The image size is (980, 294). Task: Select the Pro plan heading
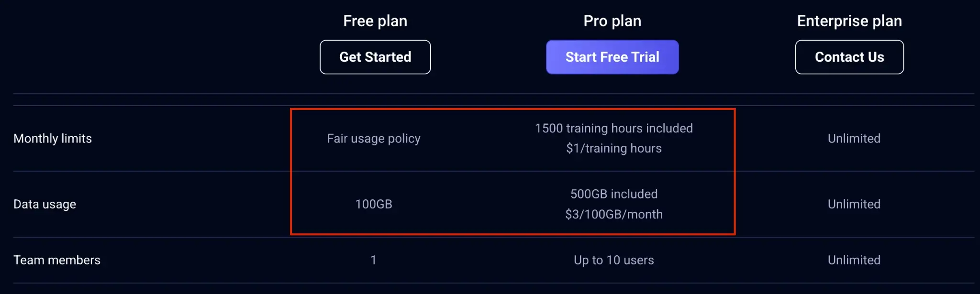[612, 21]
